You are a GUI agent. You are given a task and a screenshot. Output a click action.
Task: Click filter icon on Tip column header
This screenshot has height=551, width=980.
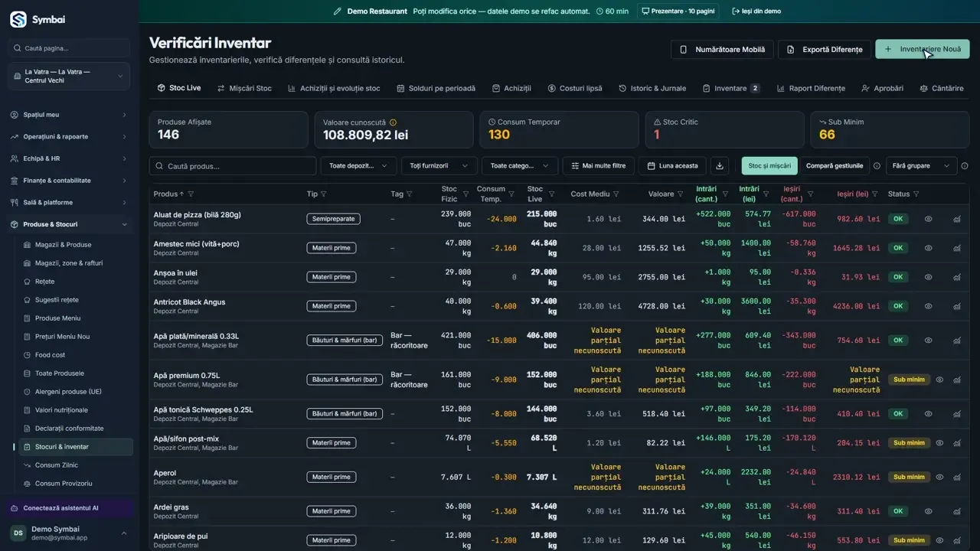click(324, 194)
